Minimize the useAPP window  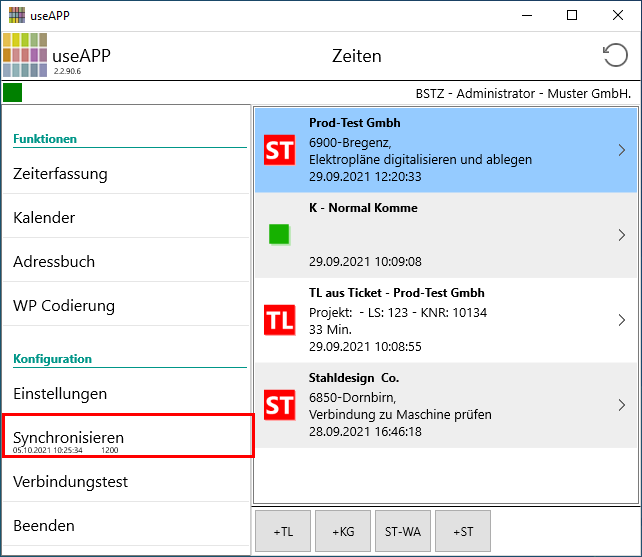click(527, 15)
